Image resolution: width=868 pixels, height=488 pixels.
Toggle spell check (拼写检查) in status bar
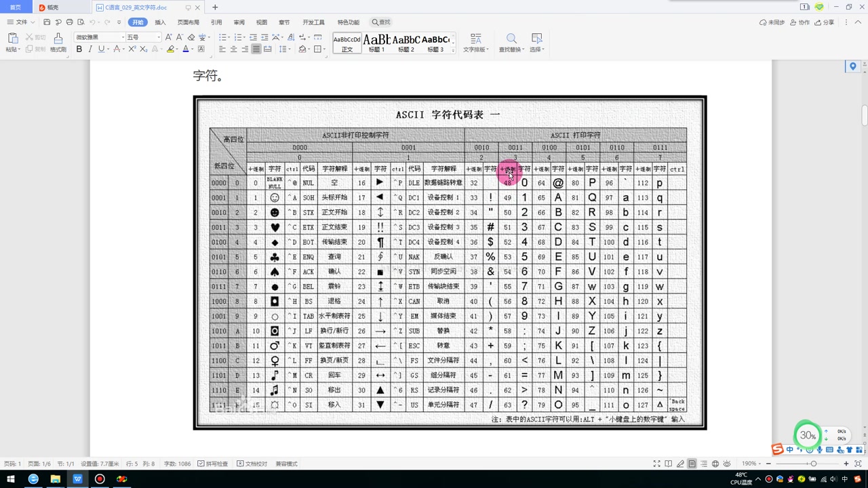pos(212,464)
